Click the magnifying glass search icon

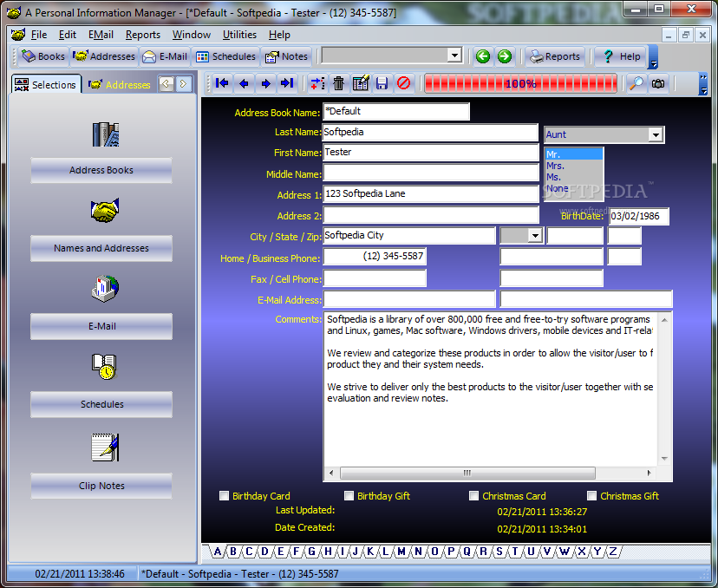[x=636, y=83]
